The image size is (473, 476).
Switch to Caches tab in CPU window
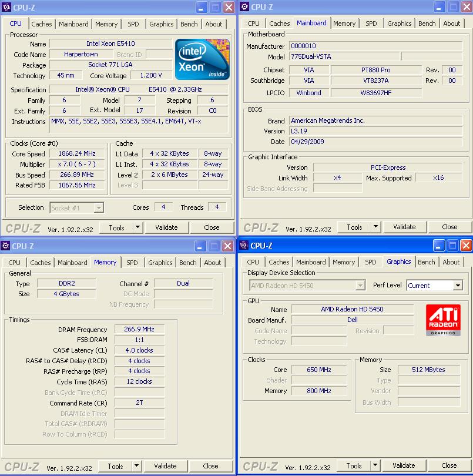tap(42, 24)
